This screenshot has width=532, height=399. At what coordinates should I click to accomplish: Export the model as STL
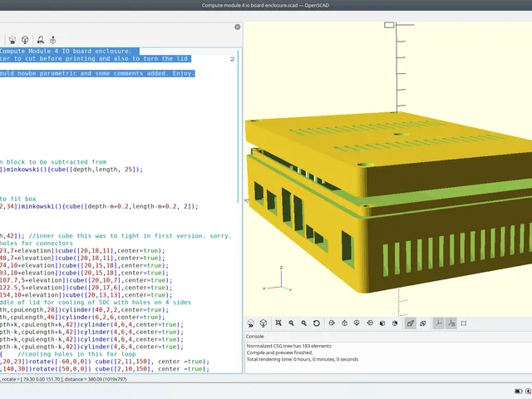(x=41, y=40)
